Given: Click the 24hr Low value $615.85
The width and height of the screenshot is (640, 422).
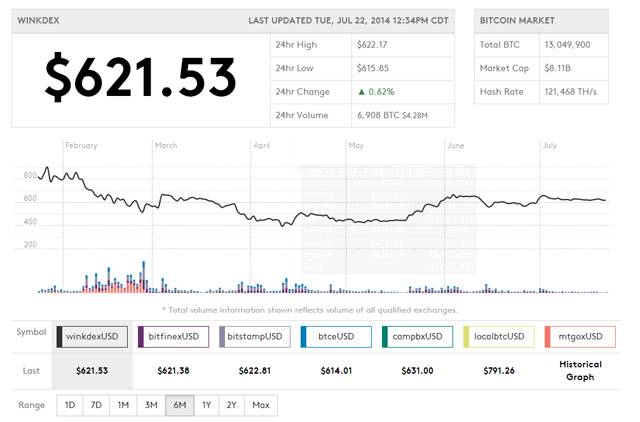Looking at the screenshot, I should point(373,68).
